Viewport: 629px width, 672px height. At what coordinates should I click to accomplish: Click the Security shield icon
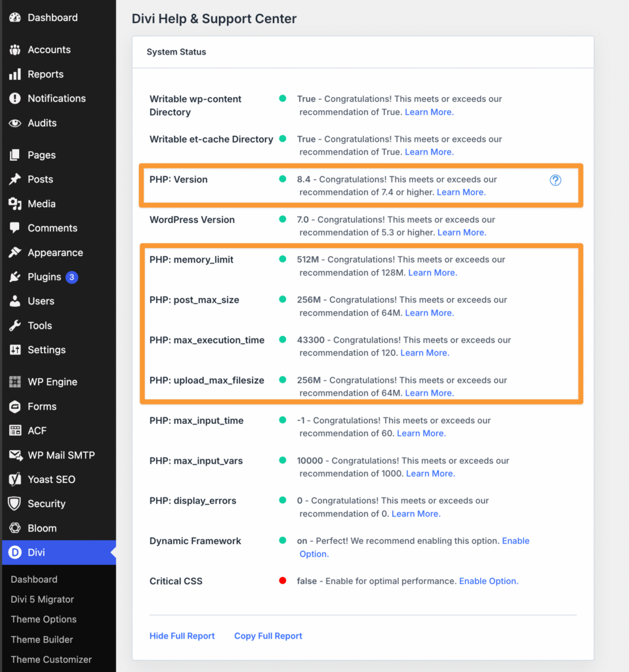15,503
